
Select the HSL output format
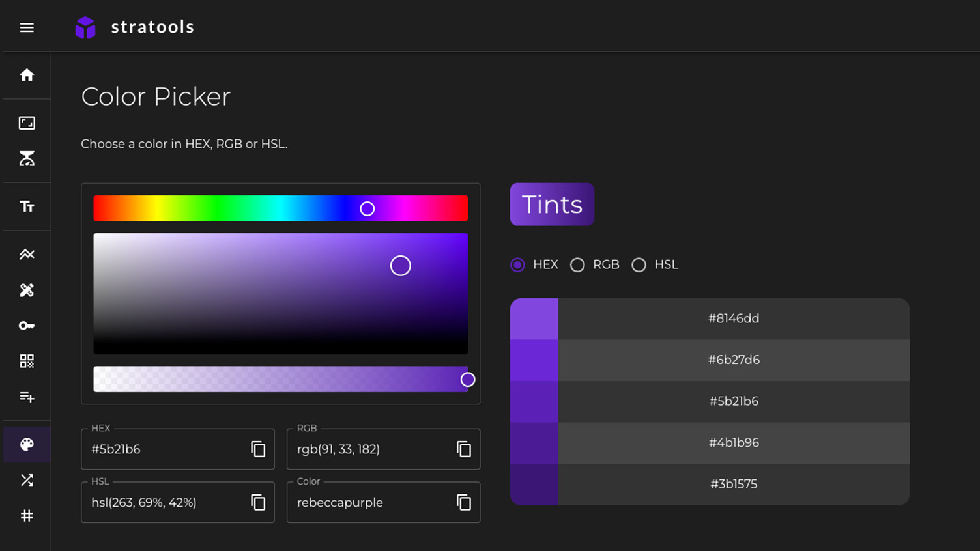(639, 264)
